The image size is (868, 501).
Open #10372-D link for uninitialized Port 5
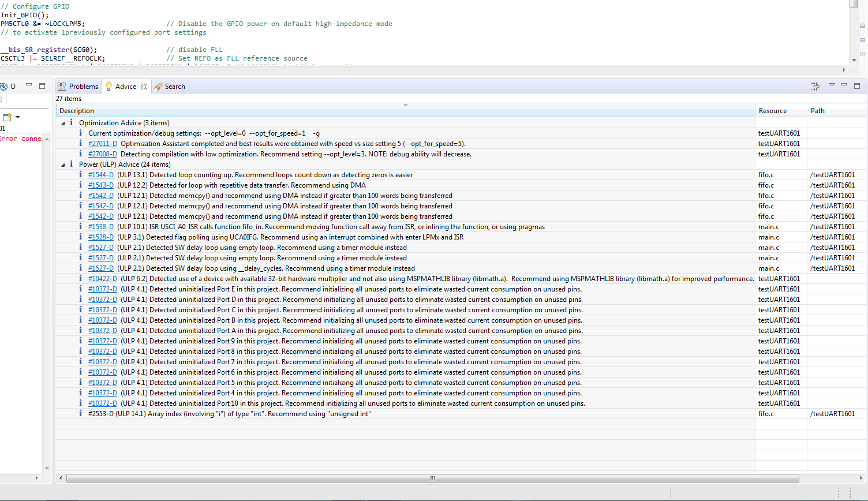click(103, 383)
